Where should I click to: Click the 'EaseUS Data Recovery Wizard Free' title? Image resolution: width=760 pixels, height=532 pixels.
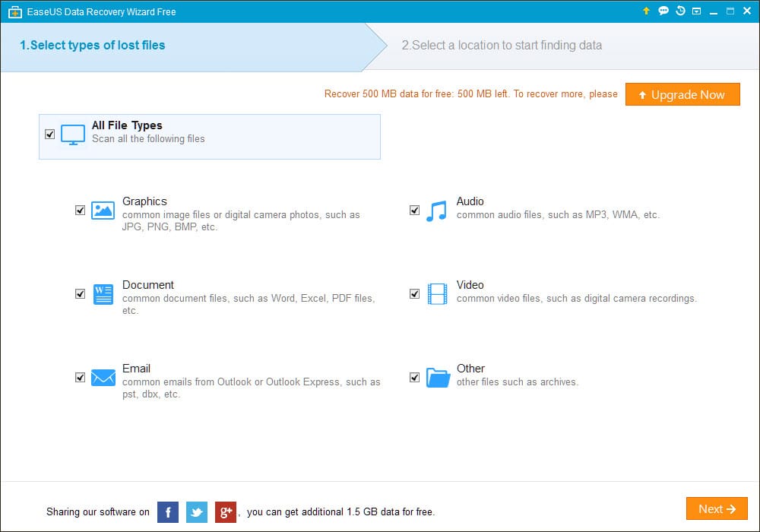(101, 12)
